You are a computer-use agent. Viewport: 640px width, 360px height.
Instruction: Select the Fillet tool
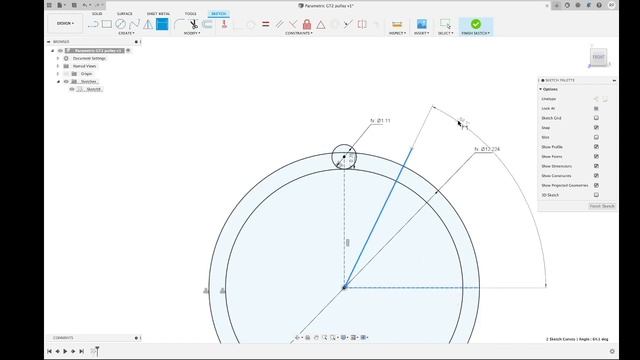point(179,24)
